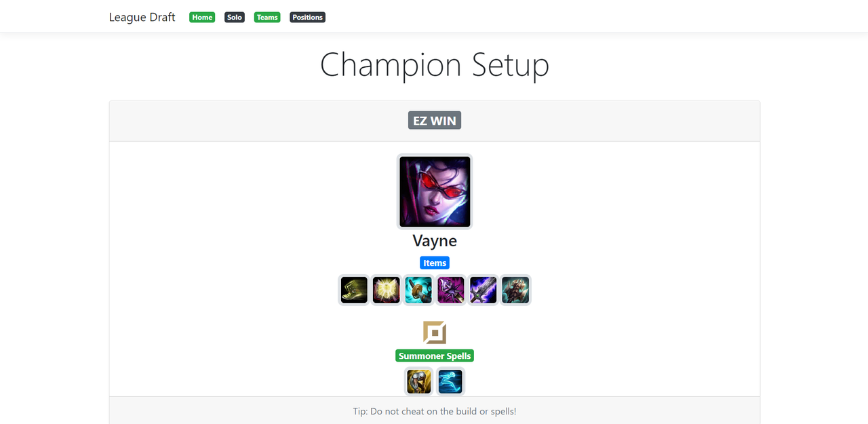Select the Ghost summoner spell icon

(450, 381)
